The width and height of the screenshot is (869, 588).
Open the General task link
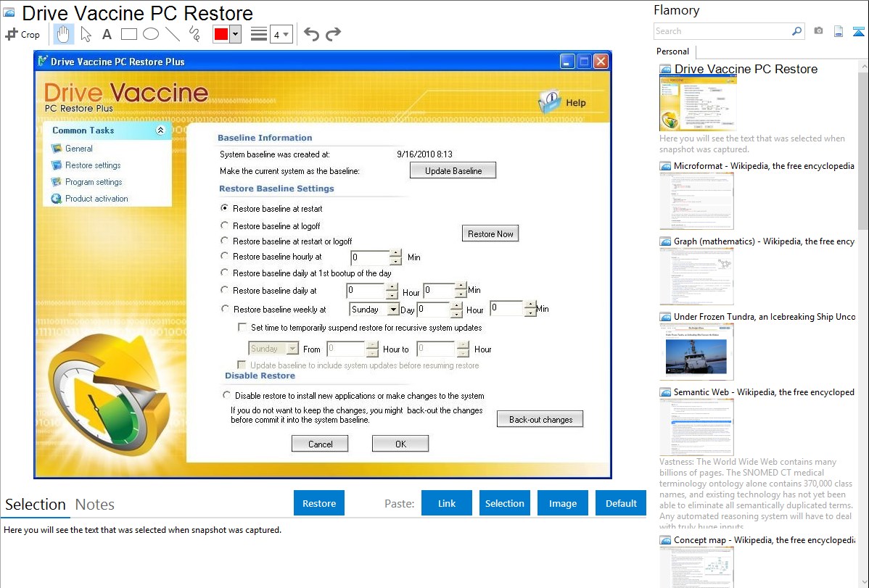(x=78, y=149)
